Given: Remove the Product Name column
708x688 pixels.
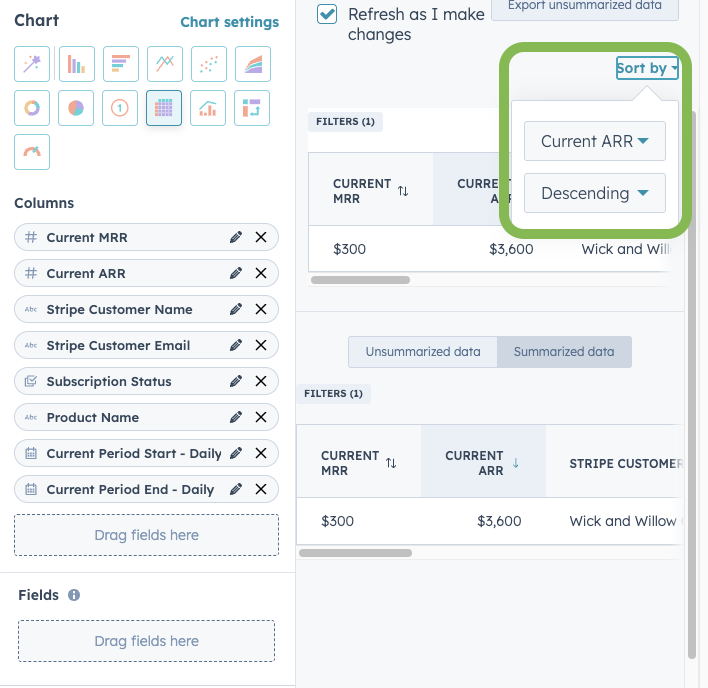Looking at the screenshot, I should click(261, 417).
